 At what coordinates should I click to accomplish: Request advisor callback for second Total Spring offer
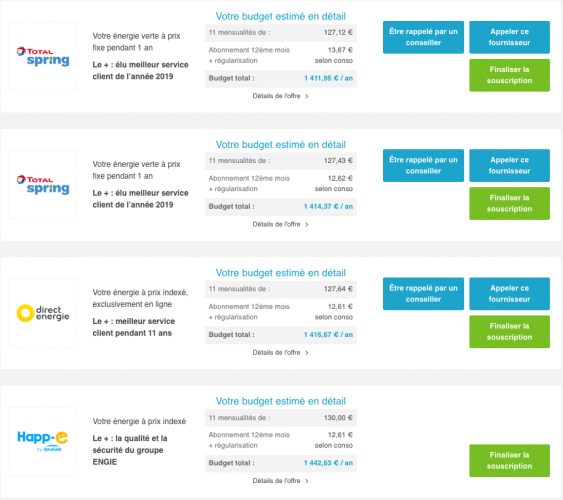[x=423, y=165]
